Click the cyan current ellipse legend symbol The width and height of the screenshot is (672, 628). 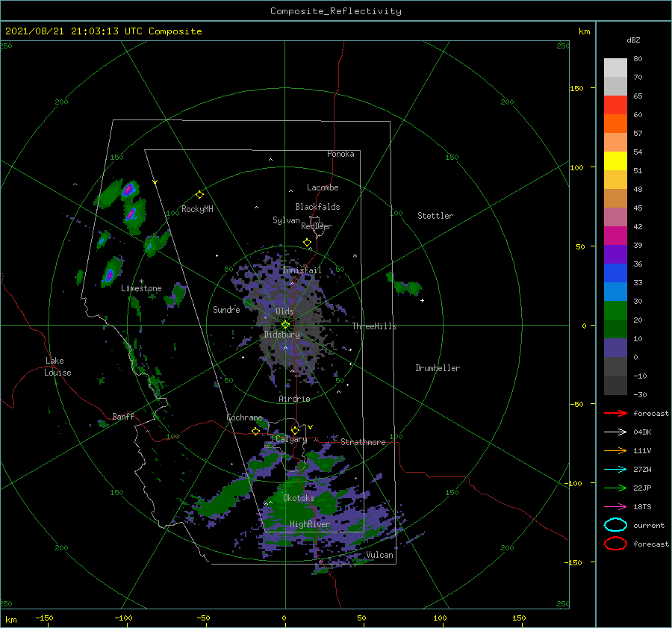615,525
